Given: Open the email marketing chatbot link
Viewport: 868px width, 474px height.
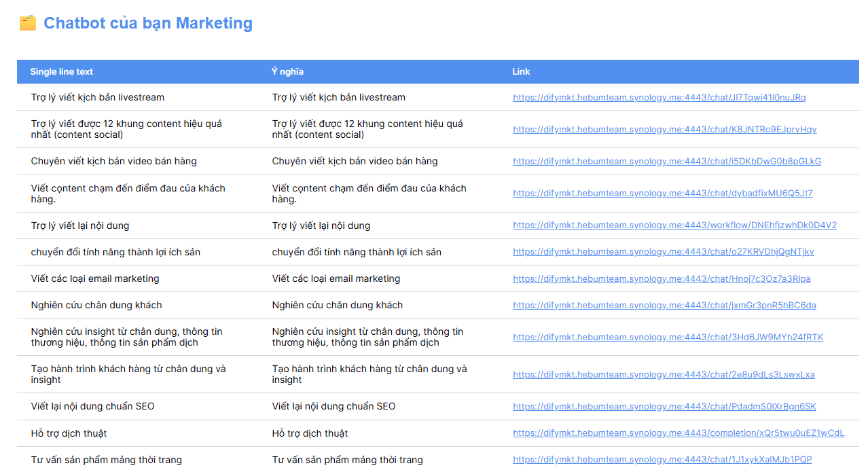Looking at the screenshot, I should 662,279.
